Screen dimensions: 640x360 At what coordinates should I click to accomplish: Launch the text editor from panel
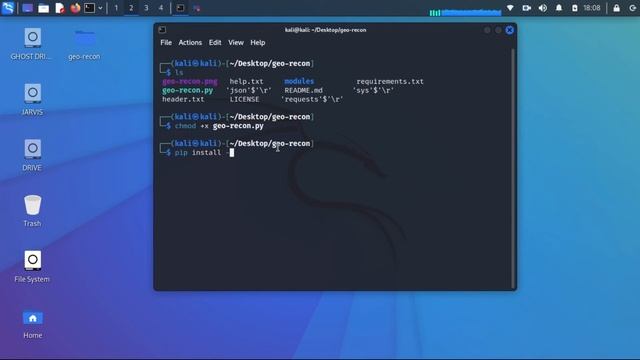click(x=60, y=8)
